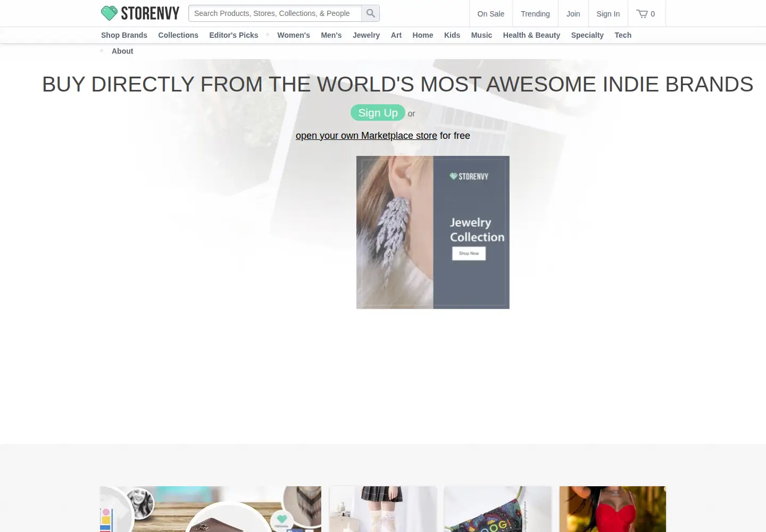The height and width of the screenshot is (532, 766).
Task: Open the Collections menu item
Action: (178, 35)
